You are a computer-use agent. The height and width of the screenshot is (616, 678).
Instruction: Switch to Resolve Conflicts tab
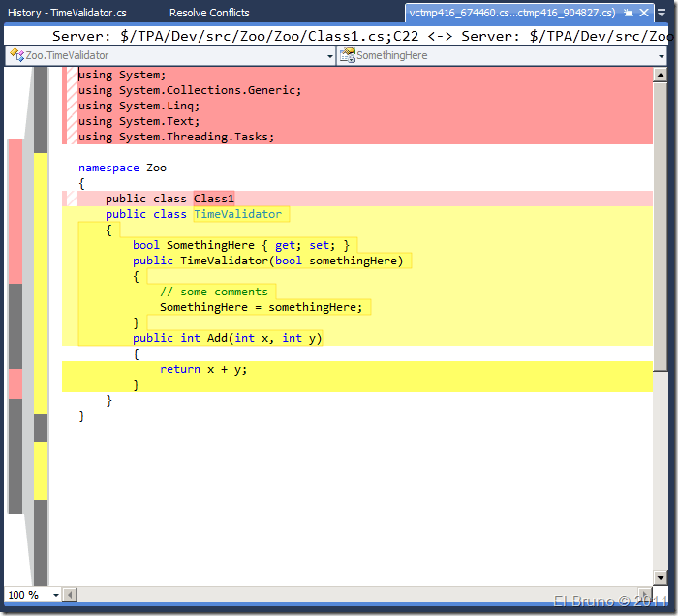pos(209,13)
